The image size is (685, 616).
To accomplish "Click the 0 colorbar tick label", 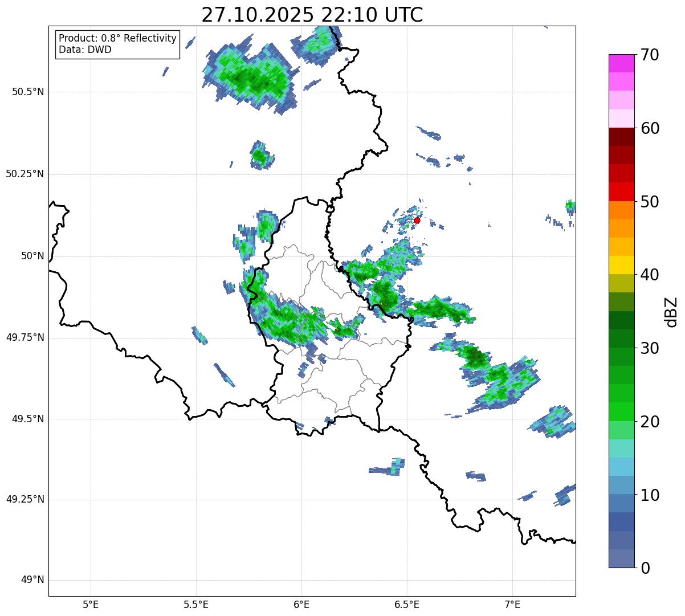I will click(x=645, y=568).
